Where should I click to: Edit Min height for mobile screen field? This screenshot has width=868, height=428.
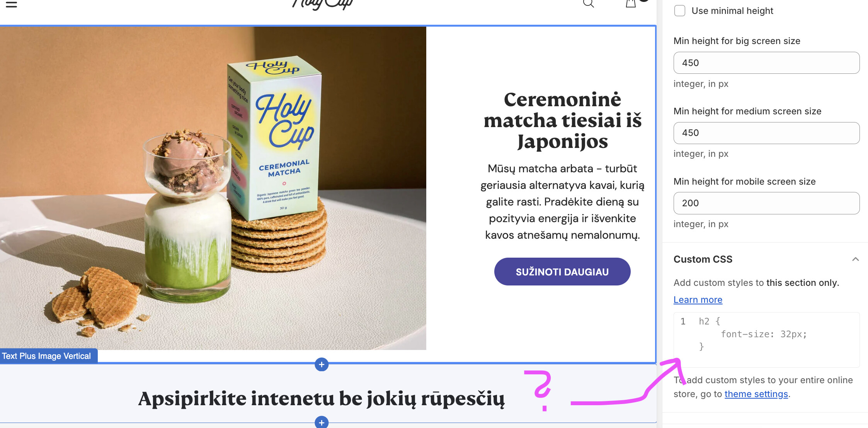[x=766, y=203]
